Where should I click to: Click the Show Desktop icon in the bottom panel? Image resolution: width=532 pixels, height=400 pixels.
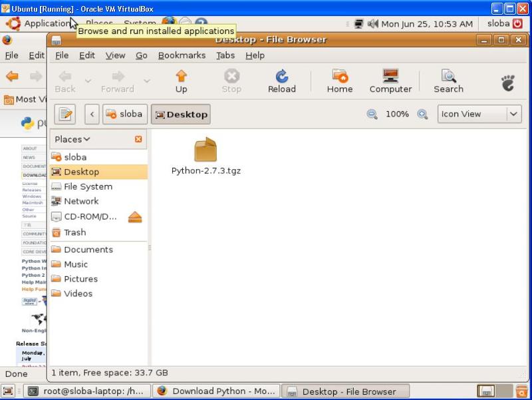(x=8, y=391)
